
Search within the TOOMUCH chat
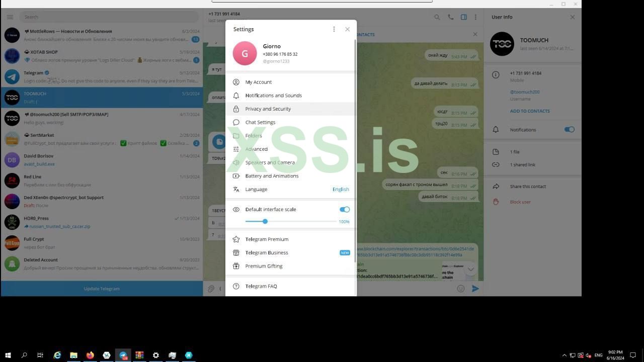pyautogui.click(x=437, y=17)
